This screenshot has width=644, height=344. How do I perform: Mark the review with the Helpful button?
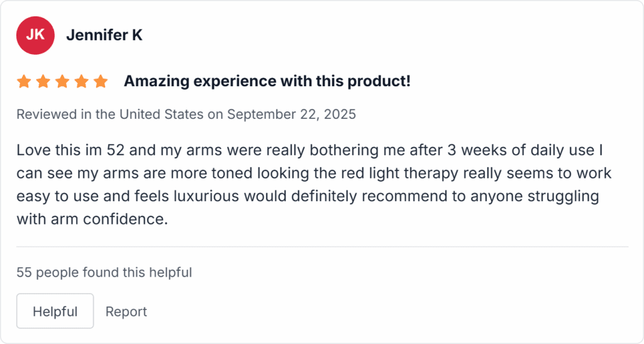click(x=55, y=311)
